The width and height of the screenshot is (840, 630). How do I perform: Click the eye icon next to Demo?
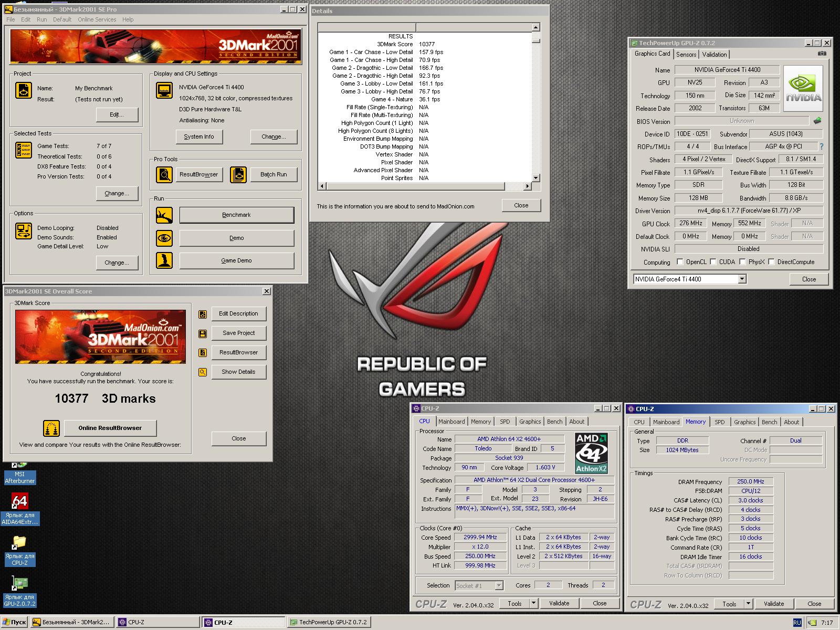click(164, 238)
